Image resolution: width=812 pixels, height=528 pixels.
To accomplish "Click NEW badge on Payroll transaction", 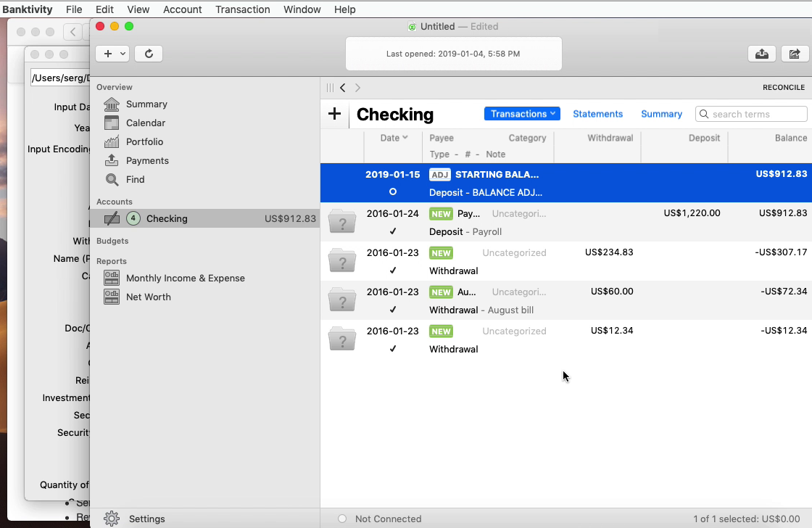I will [442, 214].
